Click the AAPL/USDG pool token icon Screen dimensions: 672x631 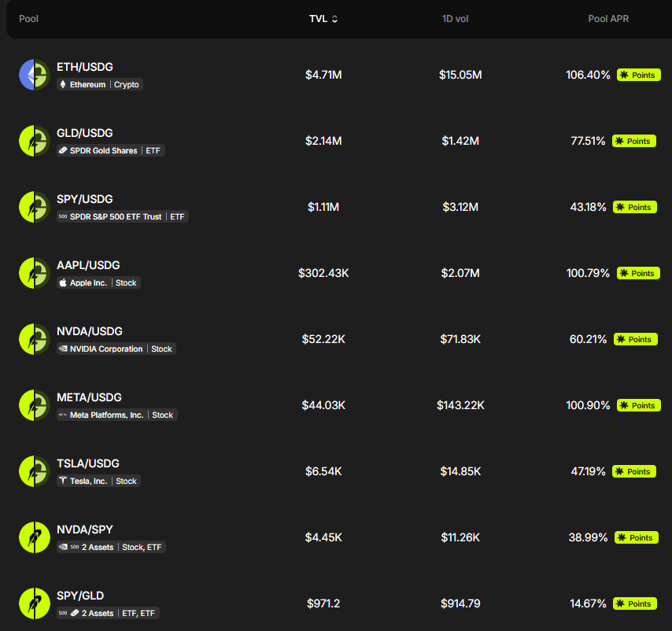35,273
